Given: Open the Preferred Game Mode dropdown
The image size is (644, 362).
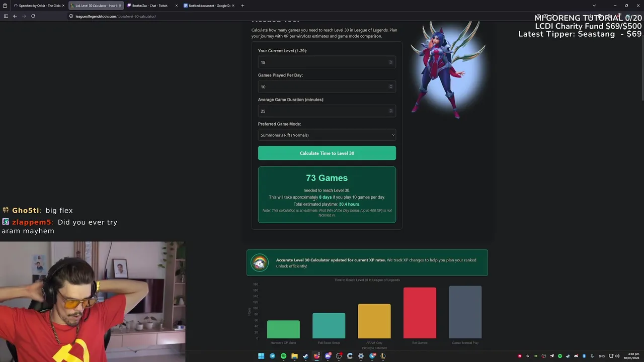Looking at the screenshot, I should point(327,135).
